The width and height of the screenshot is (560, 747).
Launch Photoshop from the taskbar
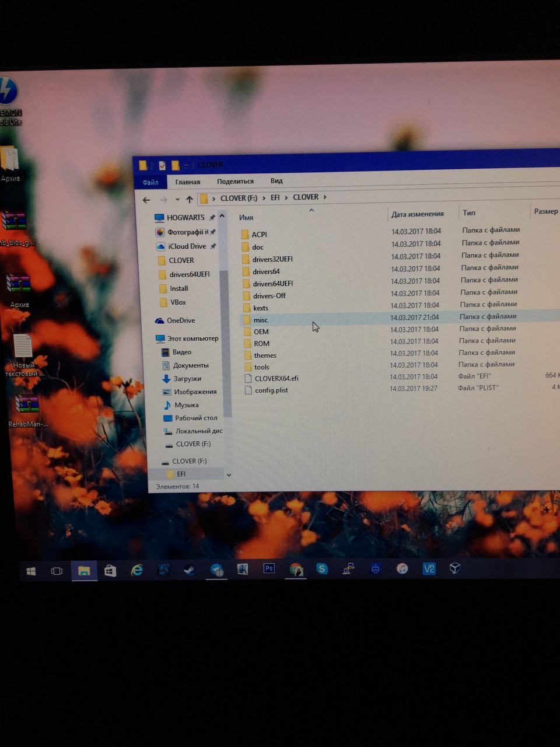[x=269, y=568]
